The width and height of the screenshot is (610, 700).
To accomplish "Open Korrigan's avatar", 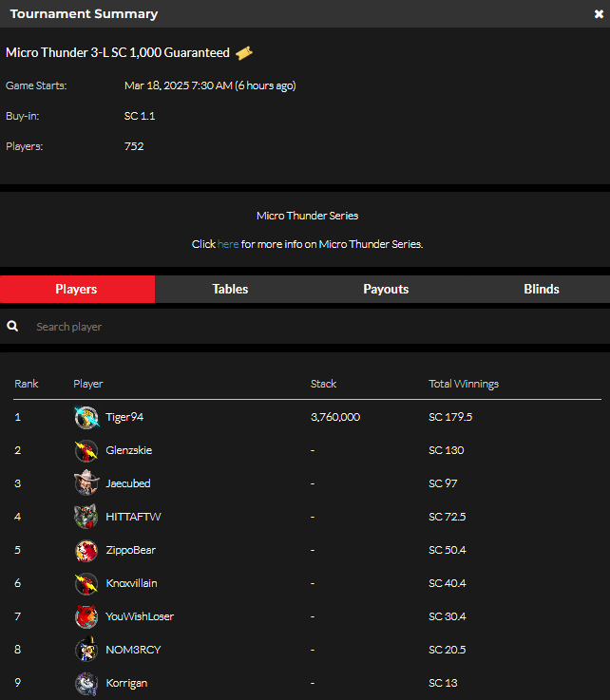I will coord(86,683).
